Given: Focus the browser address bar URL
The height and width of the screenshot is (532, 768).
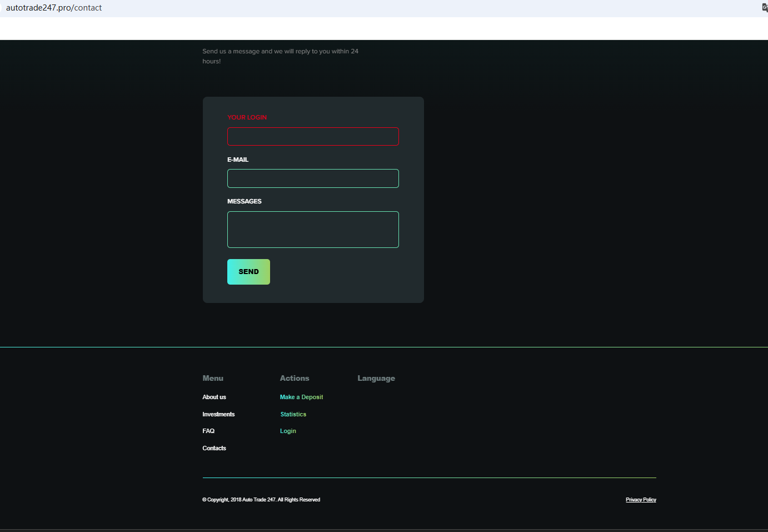Looking at the screenshot, I should [54, 8].
